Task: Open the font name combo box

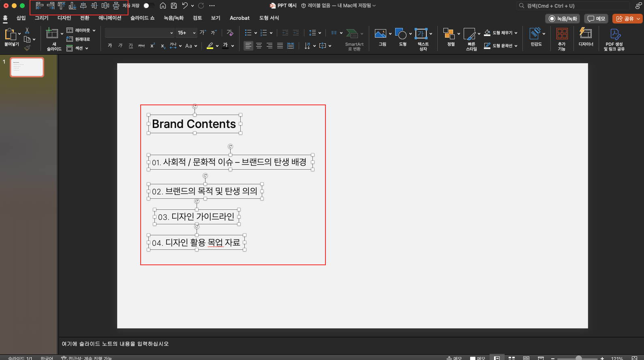Action: [x=139, y=33]
